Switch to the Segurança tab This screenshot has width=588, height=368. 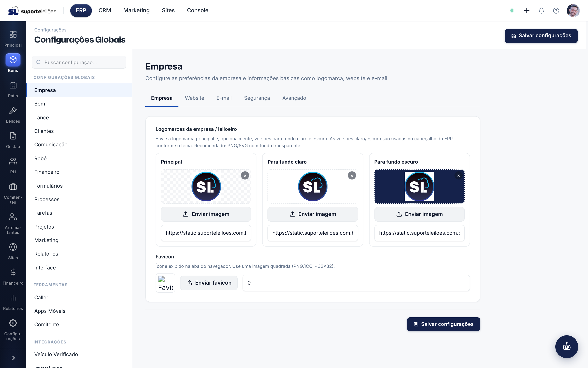click(257, 98)
